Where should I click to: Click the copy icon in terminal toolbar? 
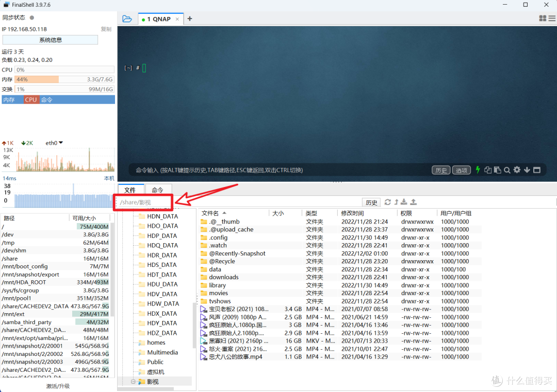point(488,170)
